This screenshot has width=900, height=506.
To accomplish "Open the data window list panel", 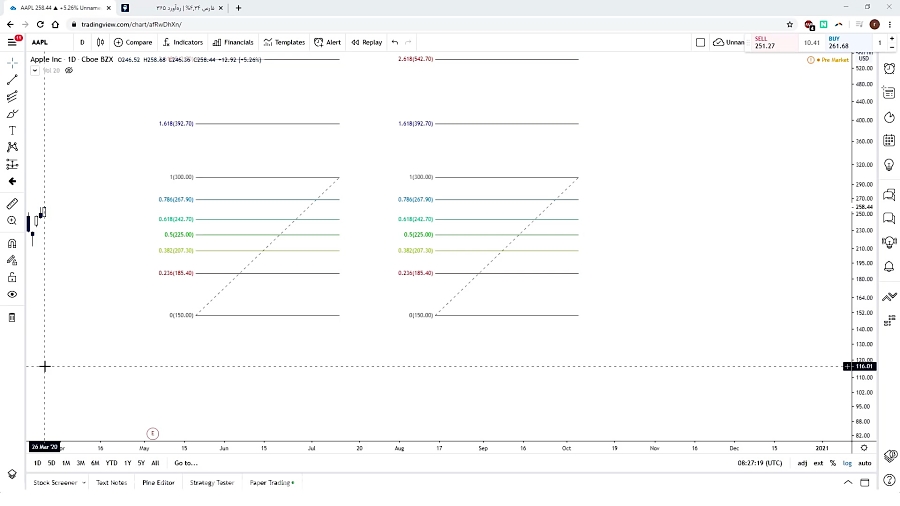I will coord(889,93).
